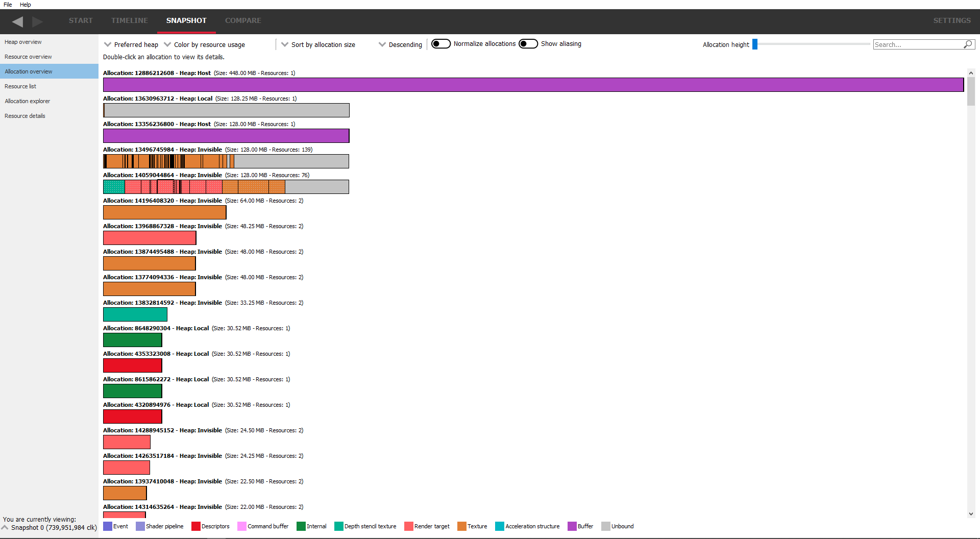This screenshot has height=539, width=980.
Task: Click the scroll up arrow
Action: coord(971,73)
